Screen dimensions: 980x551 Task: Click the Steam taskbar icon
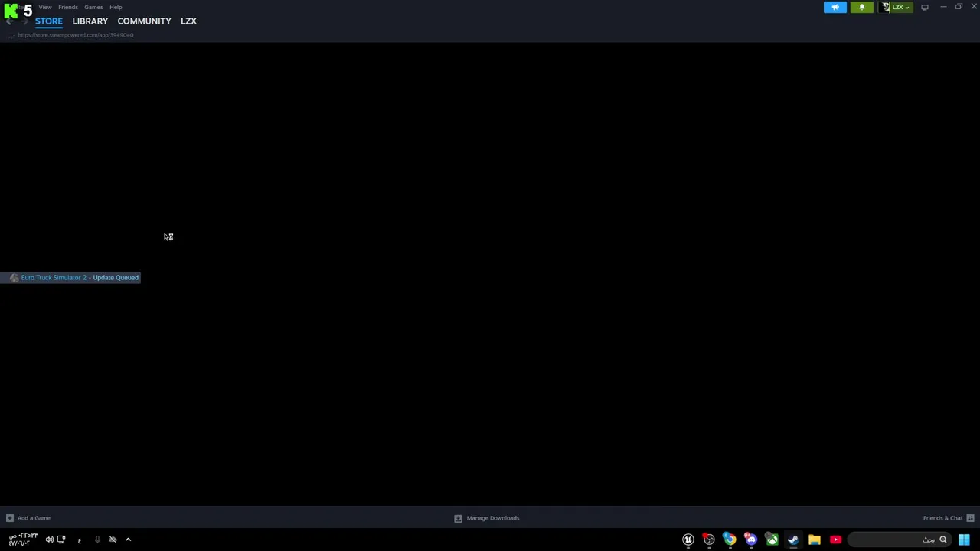(x=792, y=540)
